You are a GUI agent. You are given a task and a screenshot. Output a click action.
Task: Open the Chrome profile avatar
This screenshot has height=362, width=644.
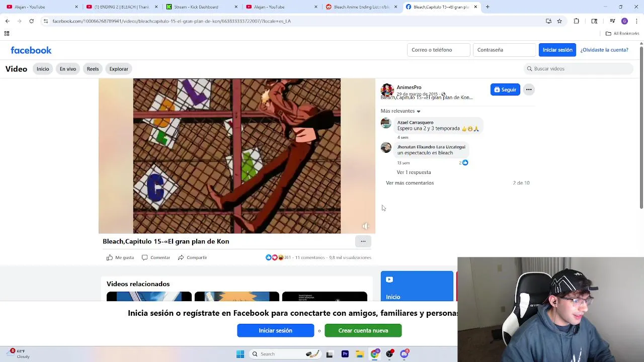[624, 21]
